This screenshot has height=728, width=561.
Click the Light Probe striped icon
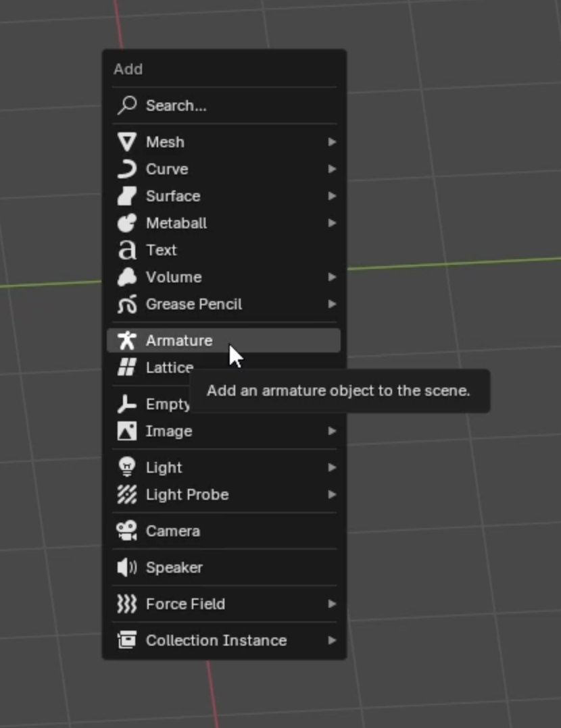[x=127, y=494]
